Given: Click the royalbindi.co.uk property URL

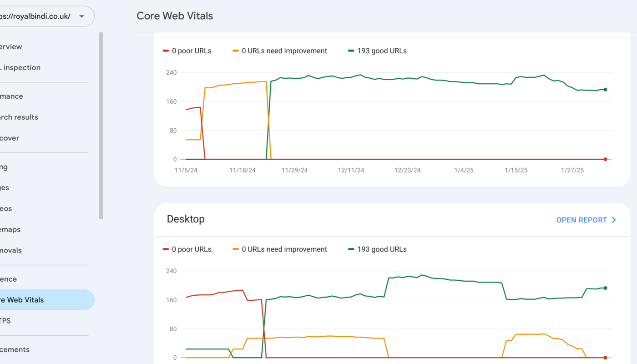Looking at the screenshot, I should point(35,16).
